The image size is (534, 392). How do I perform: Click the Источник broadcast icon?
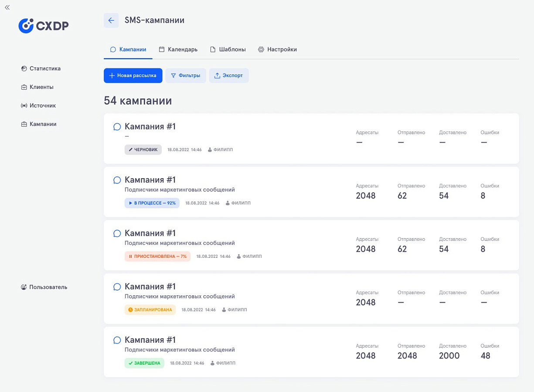click(24, 105)
